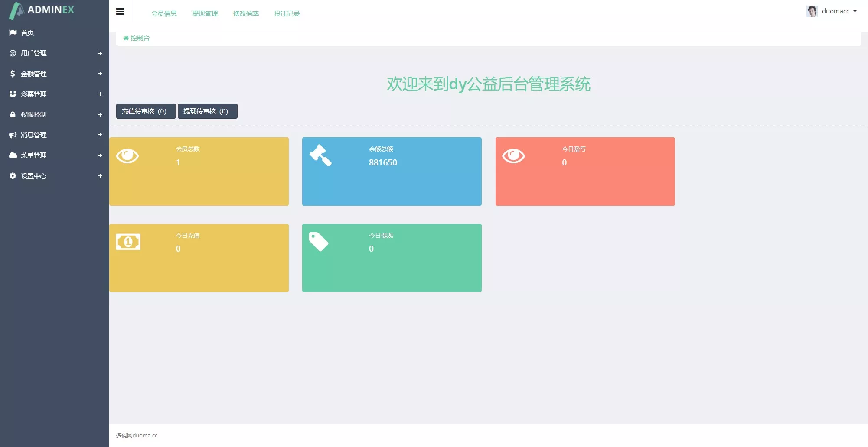868x447 pixels.
Task: Click the gavel icon on 余额总额 card
Action: pos(320,155)
